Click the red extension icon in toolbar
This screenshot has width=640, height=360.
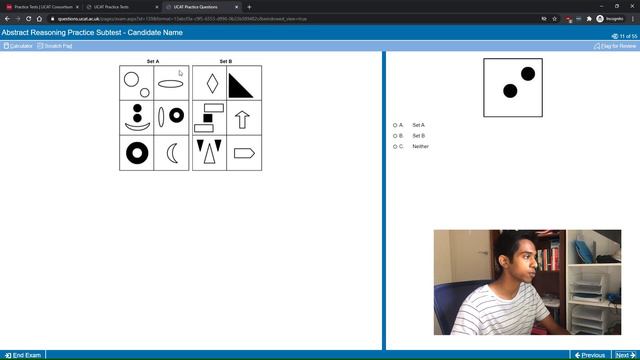(x=569, y=19)
